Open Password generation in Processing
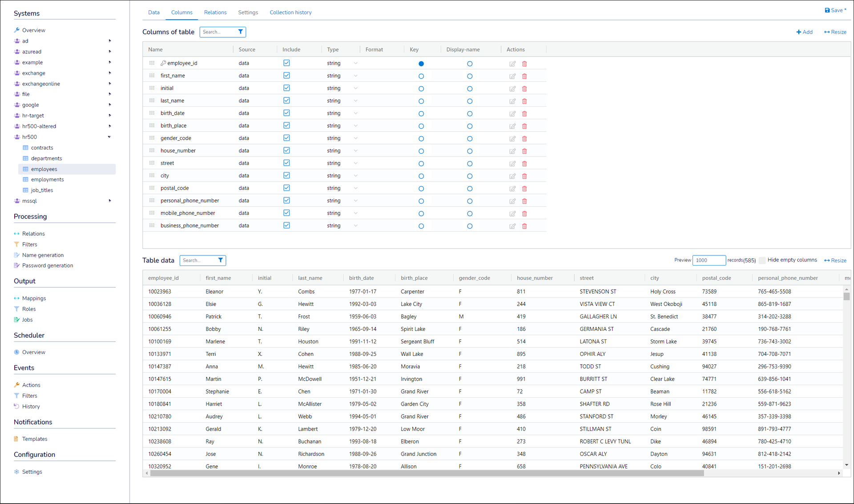The width and height of the screenshot is (854, 504). pyautogui.click(x=48, y=266)
